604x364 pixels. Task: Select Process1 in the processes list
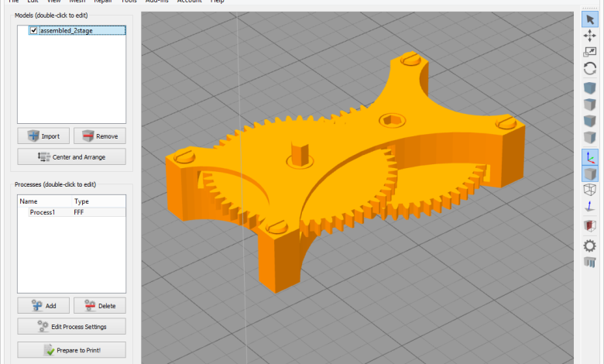pos(42,212)
